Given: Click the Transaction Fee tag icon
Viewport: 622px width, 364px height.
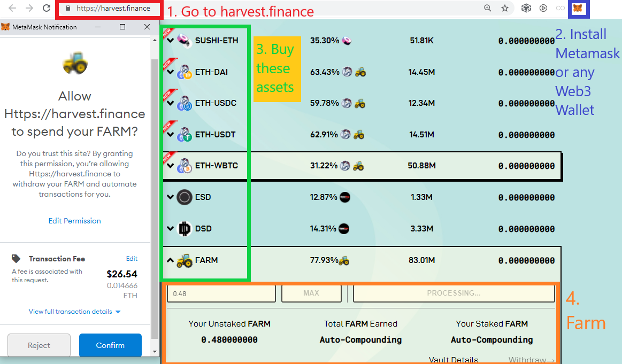Looking at the screenshot, I should 16,259.
